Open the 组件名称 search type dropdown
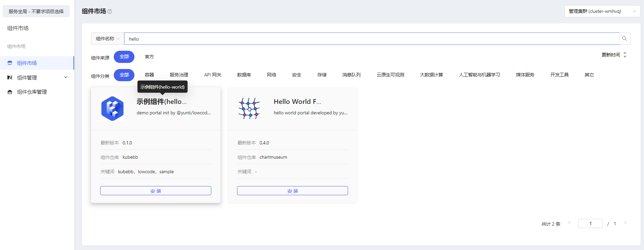 [x=108, y=39]
